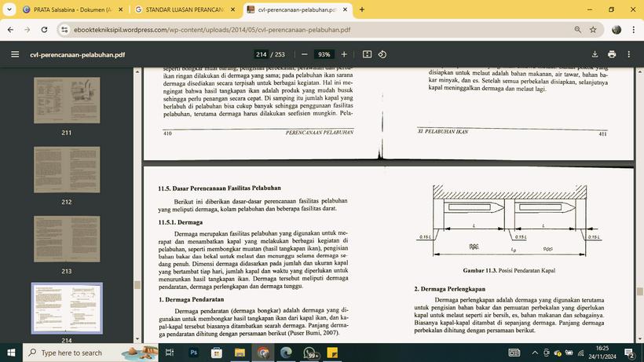Open page 211 thumbnail

[x=67, y=101]
